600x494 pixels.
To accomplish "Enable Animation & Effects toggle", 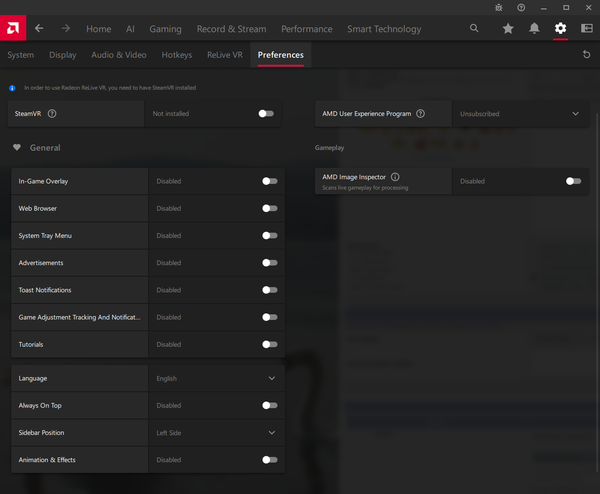I will [270, 460].
